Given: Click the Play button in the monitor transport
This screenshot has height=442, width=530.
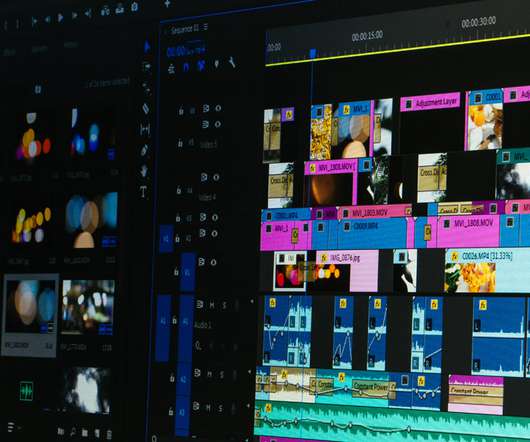Looking at the screenshot, I should click(x=61, y=17).
